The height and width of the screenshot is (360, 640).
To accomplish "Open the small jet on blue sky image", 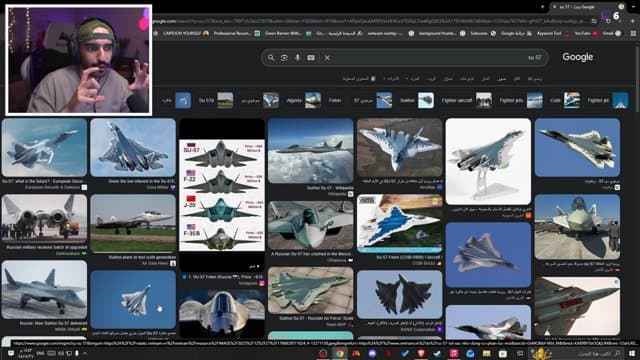I will (133, 299).
